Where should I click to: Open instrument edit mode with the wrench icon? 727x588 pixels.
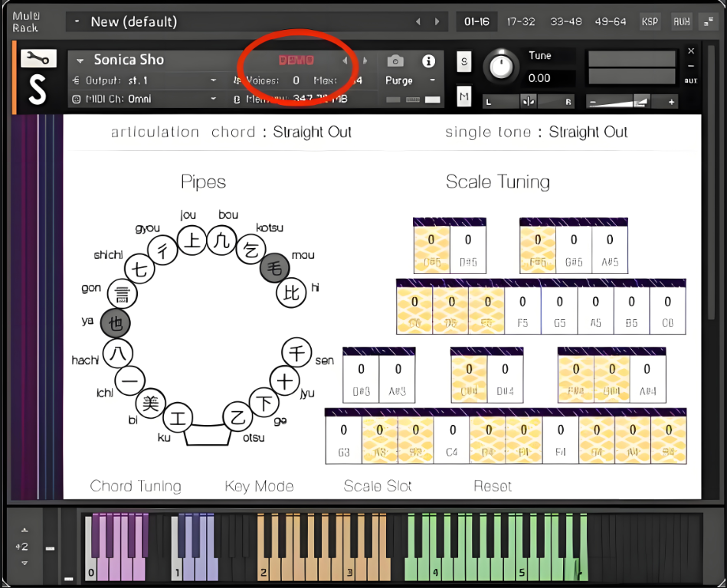38,58
